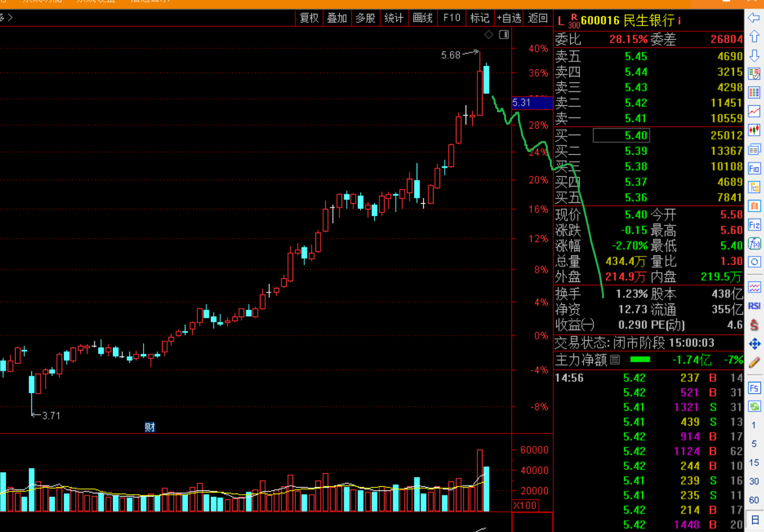Open the 复权 toolbar option
The width and height of the screenshot is (764, 532).
(309, 18)
